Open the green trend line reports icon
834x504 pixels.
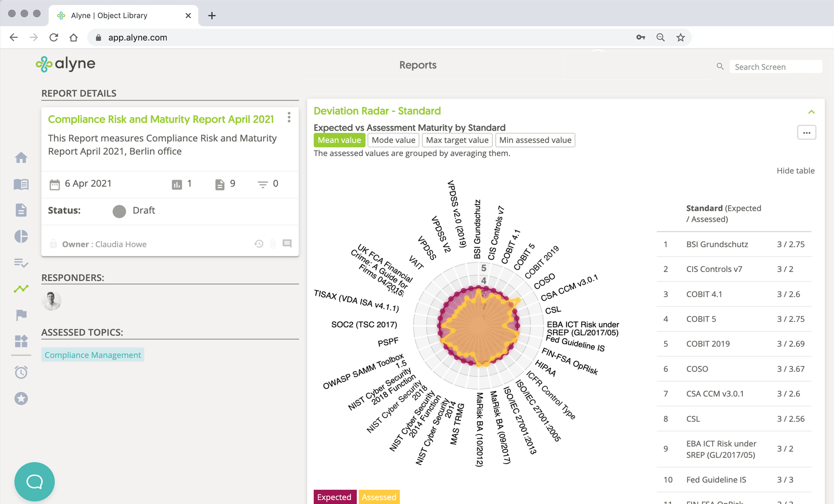point(21,288)
